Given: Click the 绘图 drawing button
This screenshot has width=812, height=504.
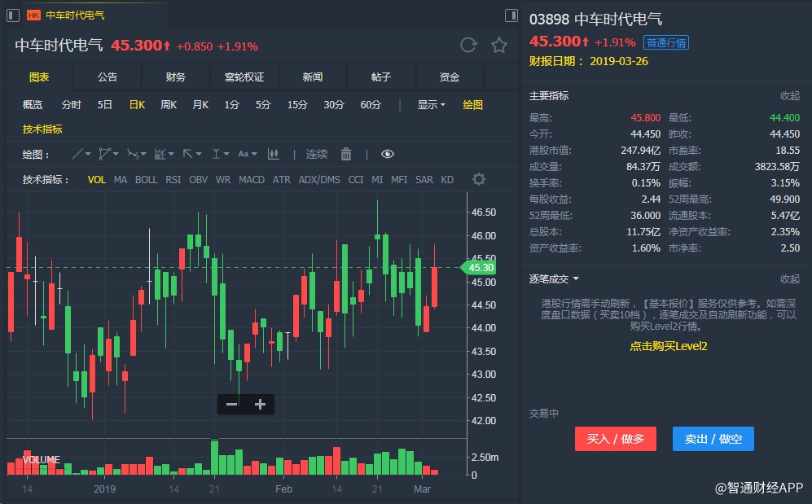Looking at the screenshot, I should tap(473, 104).
